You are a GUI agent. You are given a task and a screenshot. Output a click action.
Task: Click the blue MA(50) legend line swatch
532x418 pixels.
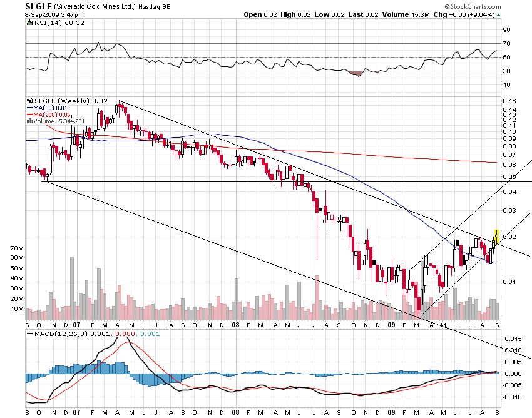coord(30,108)
